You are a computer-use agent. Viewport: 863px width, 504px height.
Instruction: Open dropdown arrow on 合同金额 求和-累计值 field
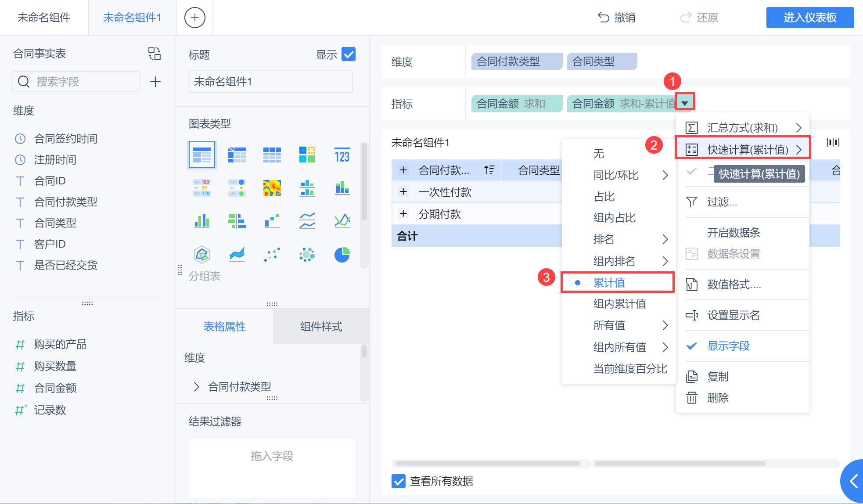coord(685,103)
